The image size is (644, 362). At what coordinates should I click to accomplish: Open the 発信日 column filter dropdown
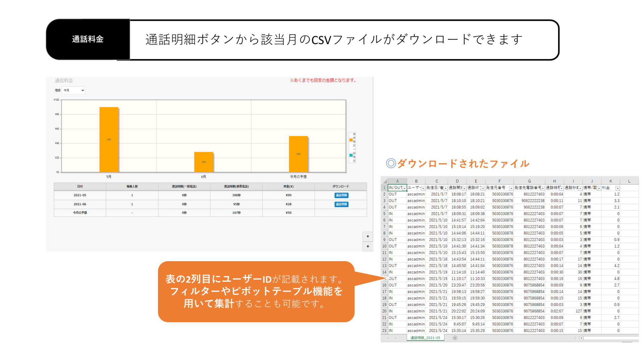tap(445, 188)
